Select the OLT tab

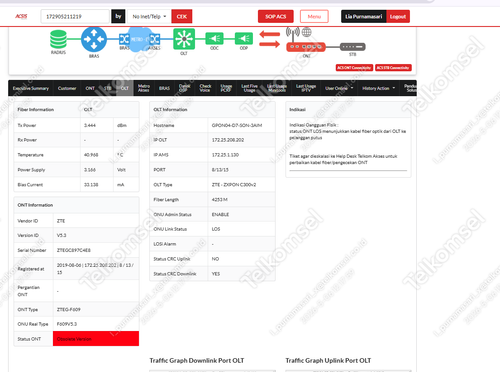pos(125,88)
